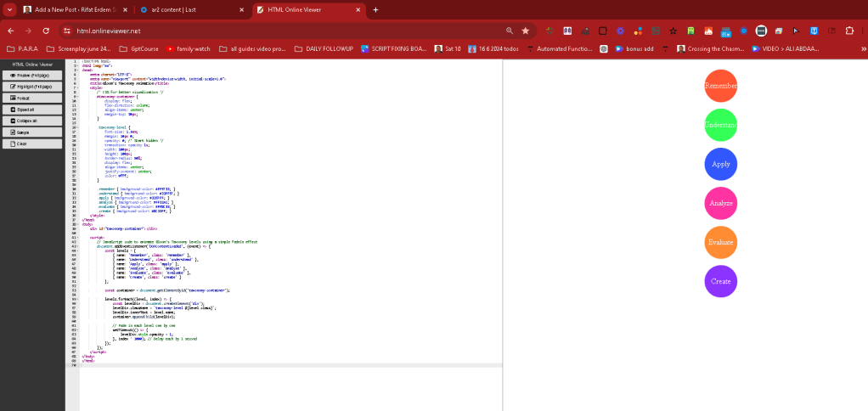Viewport: 868px width, 411px height.
Task: Open the GptCourse bookmark folder
Action: click(139, 48)
